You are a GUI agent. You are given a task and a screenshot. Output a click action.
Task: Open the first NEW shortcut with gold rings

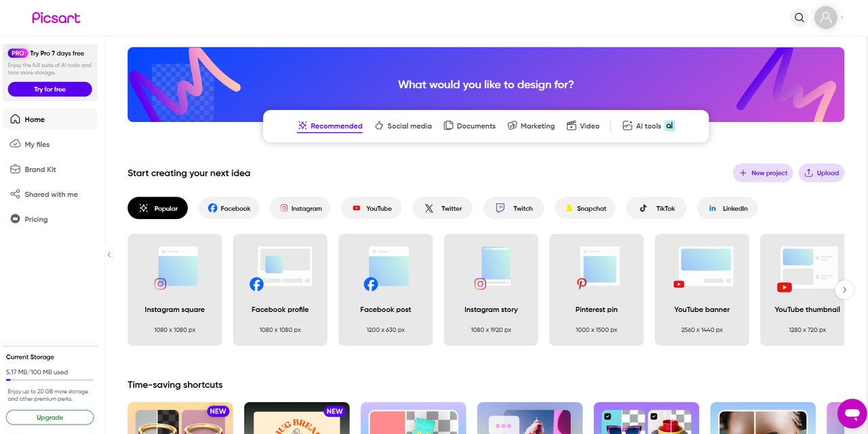[x=180, y=418]
